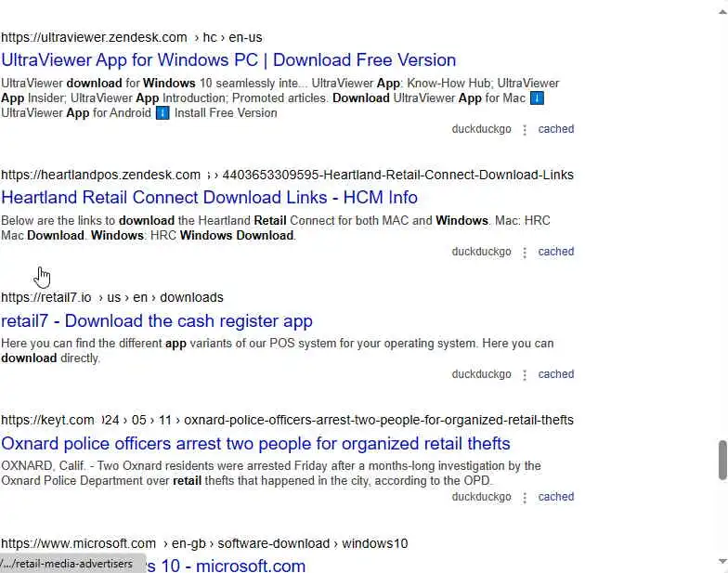
Task: Open cached copy of UltraViewer result
Action: coord(555,129)
